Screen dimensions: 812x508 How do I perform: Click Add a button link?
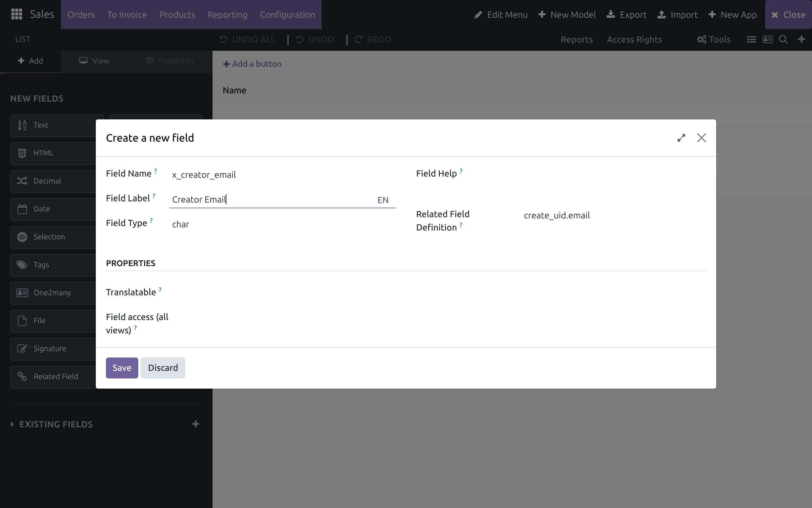pos(252,64)
